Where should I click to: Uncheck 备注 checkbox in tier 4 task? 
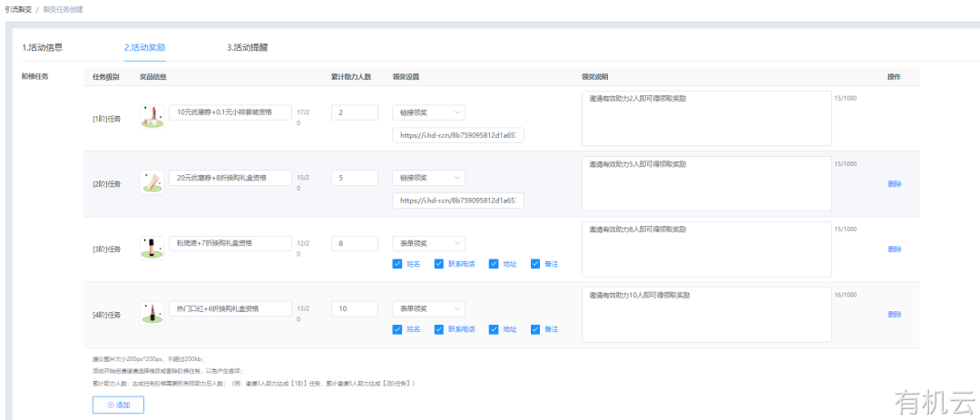pyautogui.click(x=535, y=328)
